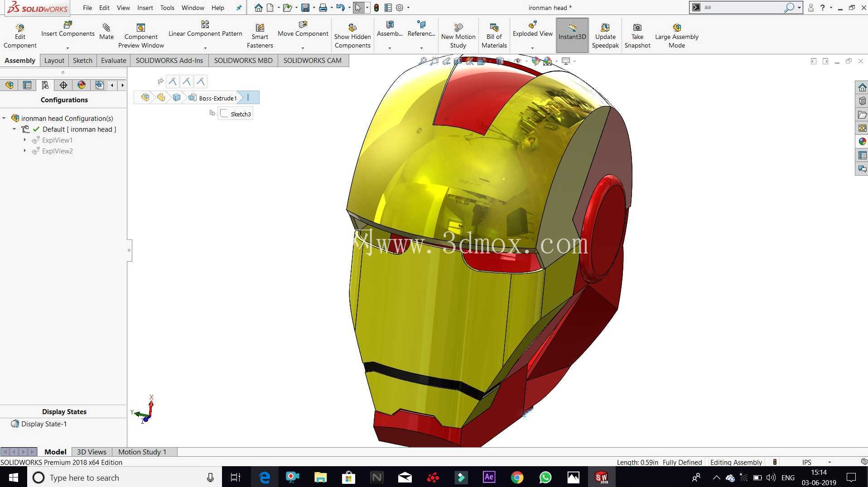
Task: Open the Insert menu
Action: click(145, 8)
